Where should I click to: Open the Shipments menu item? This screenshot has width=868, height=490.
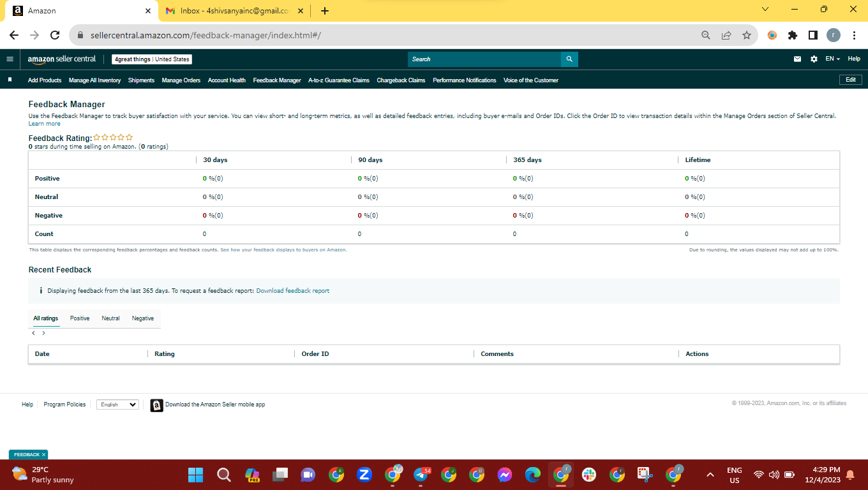(141, 80)
